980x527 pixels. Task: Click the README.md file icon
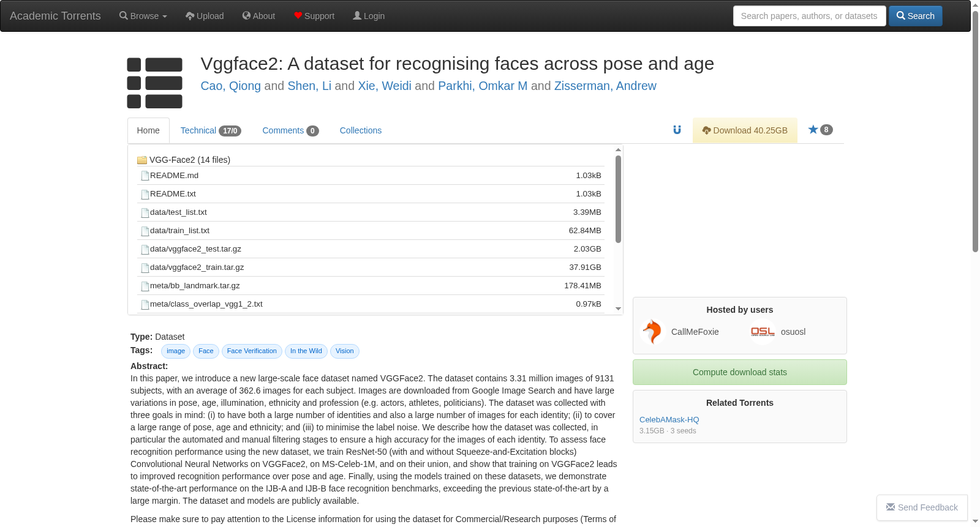tap(145, 176)
